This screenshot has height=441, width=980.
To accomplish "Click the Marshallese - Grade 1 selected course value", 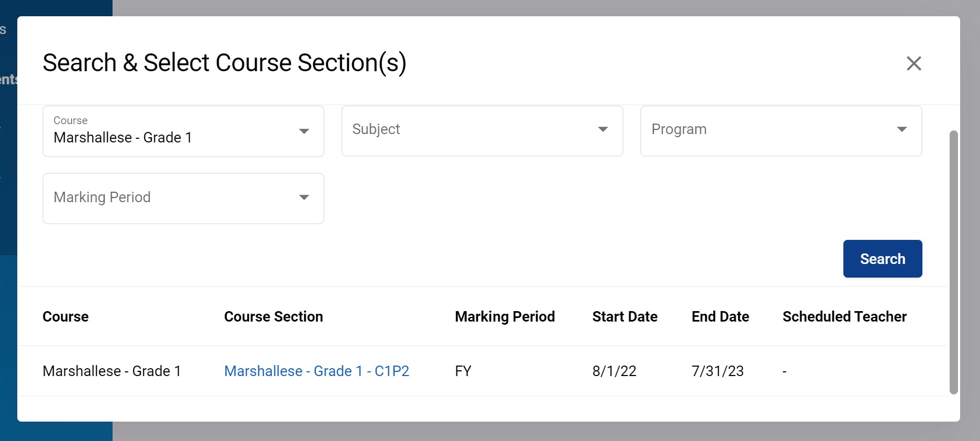I will [122, 138].
